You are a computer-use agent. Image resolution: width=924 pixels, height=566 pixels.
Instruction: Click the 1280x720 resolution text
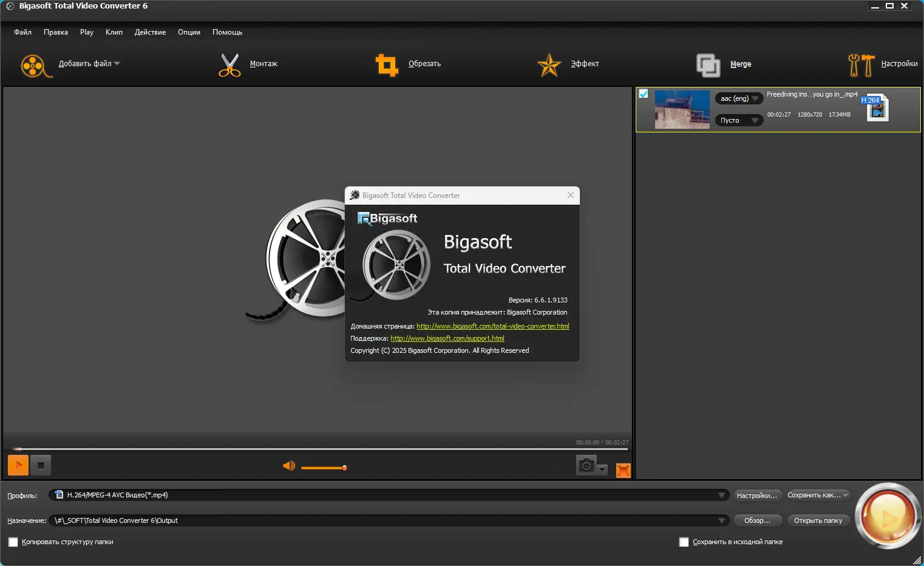[810, 115]
